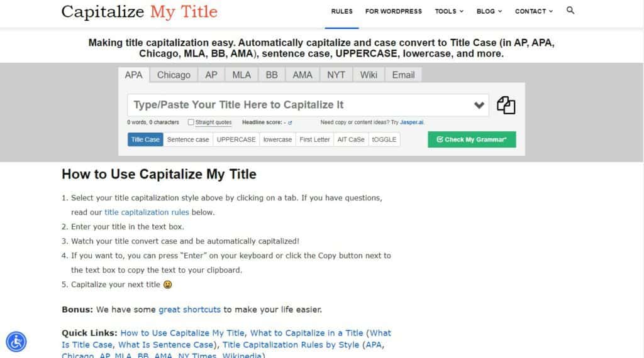644x358 pixels.
Task: Open the Rules nav item
Action: [341, 11]
